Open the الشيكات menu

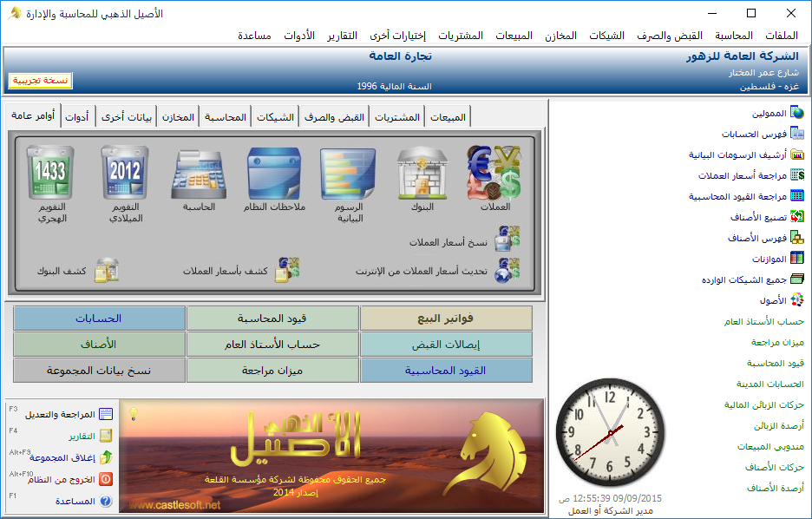click(x=606, y=36)
